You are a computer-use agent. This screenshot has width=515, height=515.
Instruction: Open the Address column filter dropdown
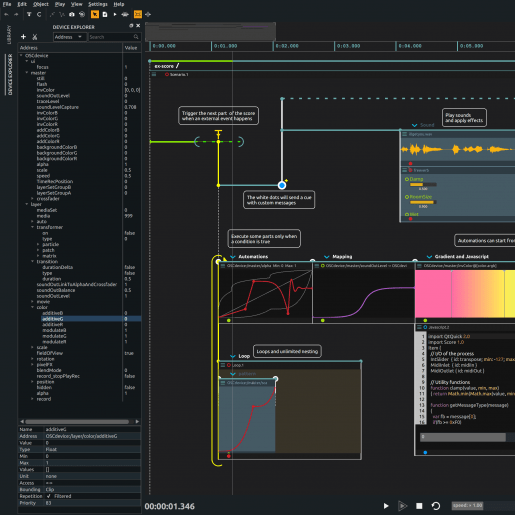click(x=69, y=37)
